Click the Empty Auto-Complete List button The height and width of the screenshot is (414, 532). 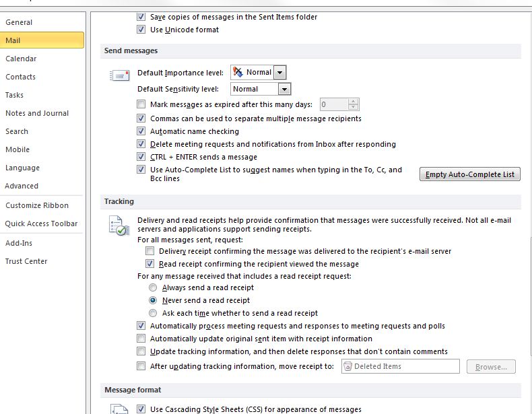(469, 174)
